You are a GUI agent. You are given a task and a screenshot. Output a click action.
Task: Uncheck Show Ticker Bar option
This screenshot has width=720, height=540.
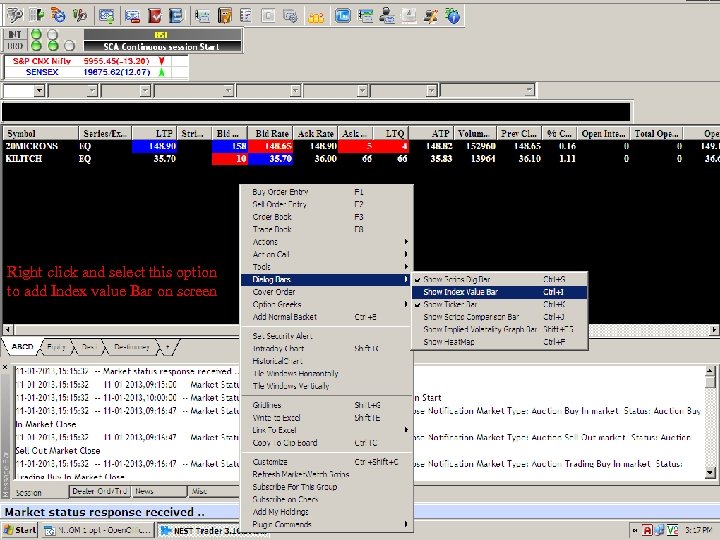click(x=499, y=304)
